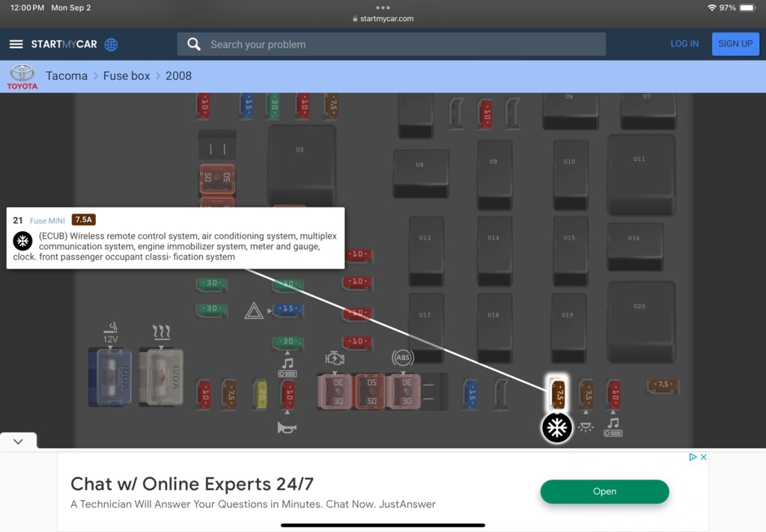Screen dimensions: 766x532
Task: Select relay U10
Action: point(570,175)
